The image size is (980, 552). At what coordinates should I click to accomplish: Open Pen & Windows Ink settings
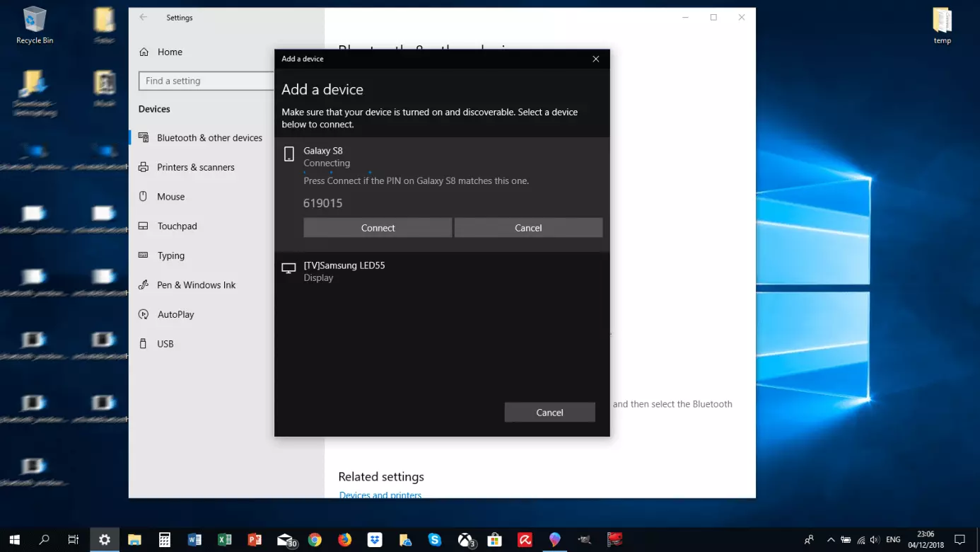pos(196,285)
